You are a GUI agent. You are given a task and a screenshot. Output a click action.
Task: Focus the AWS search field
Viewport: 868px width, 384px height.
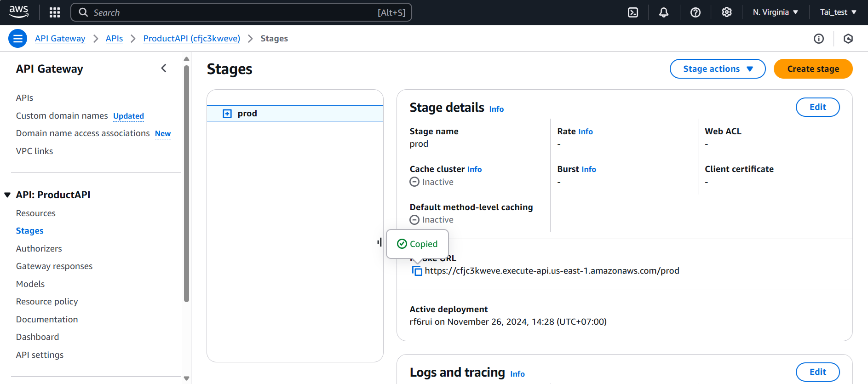click(x=241, y=12)
